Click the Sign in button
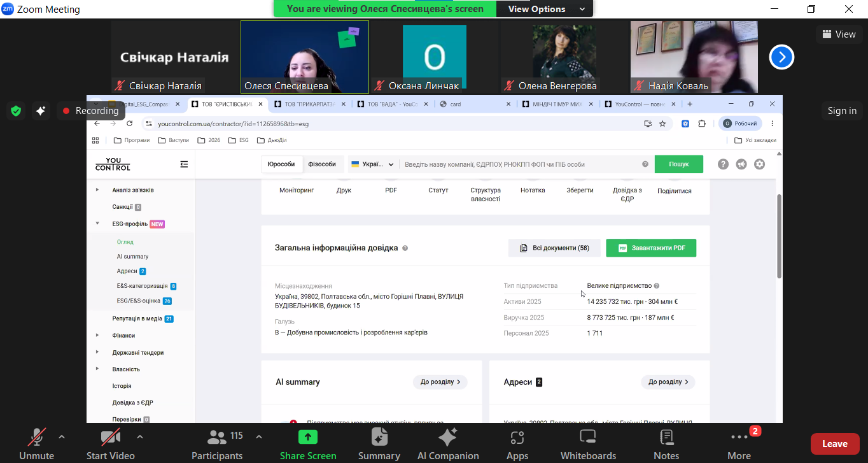 (842, 111)
